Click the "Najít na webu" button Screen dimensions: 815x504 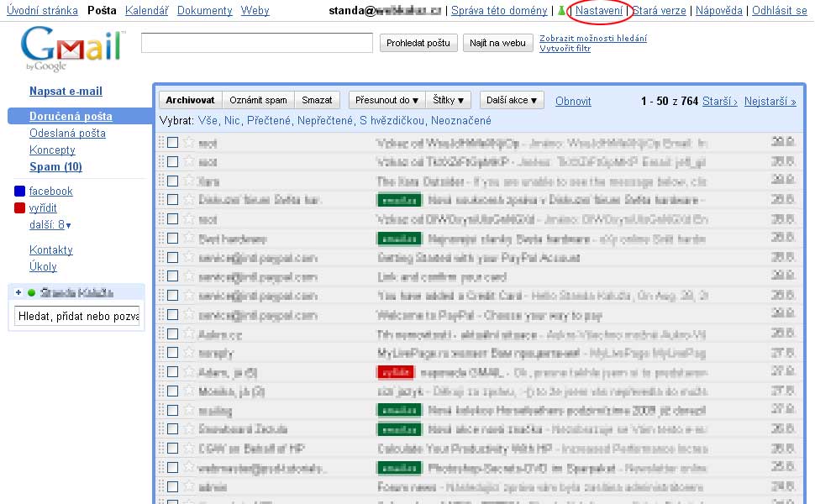[498, 43]
